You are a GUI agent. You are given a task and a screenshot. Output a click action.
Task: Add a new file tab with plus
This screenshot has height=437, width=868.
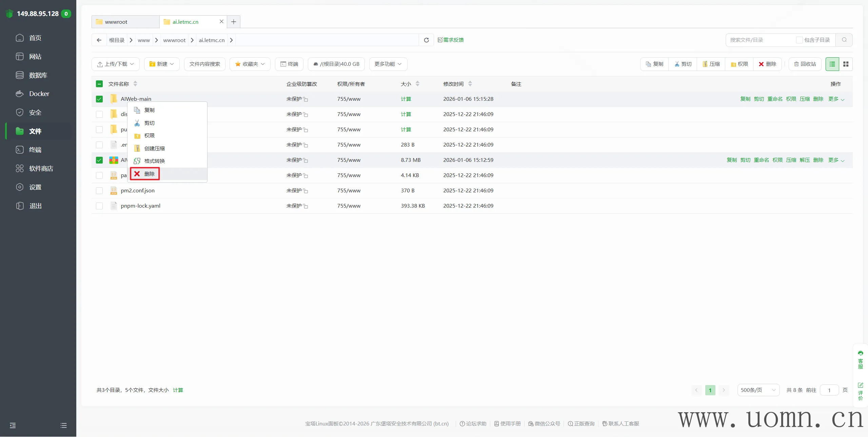234,22
